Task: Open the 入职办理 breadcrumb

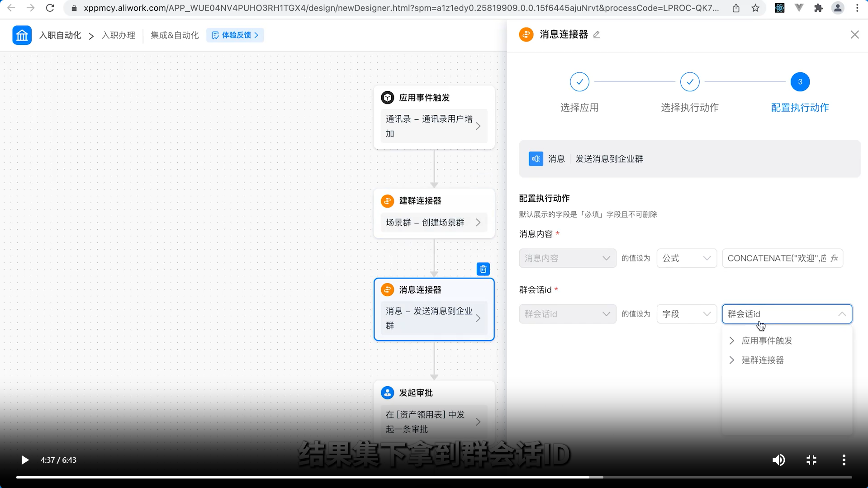Action: (119, 35)
